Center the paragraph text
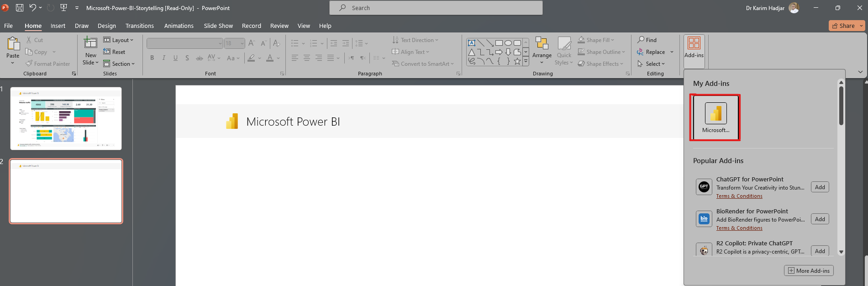 tap(307, 58)
